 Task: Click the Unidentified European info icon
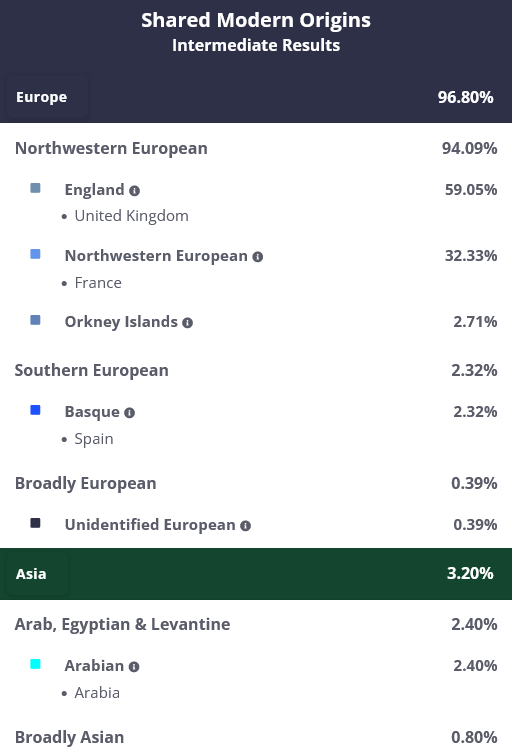coord(245,525)
